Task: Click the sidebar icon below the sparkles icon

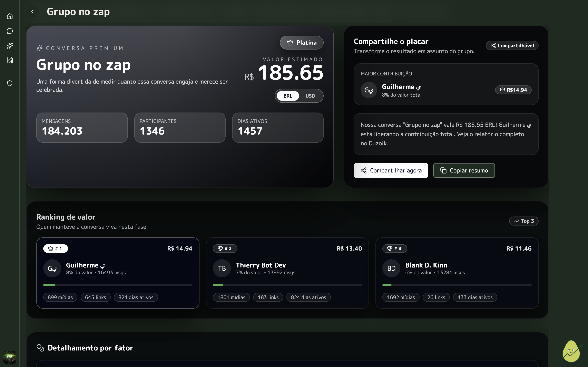Action: point(10,60)
